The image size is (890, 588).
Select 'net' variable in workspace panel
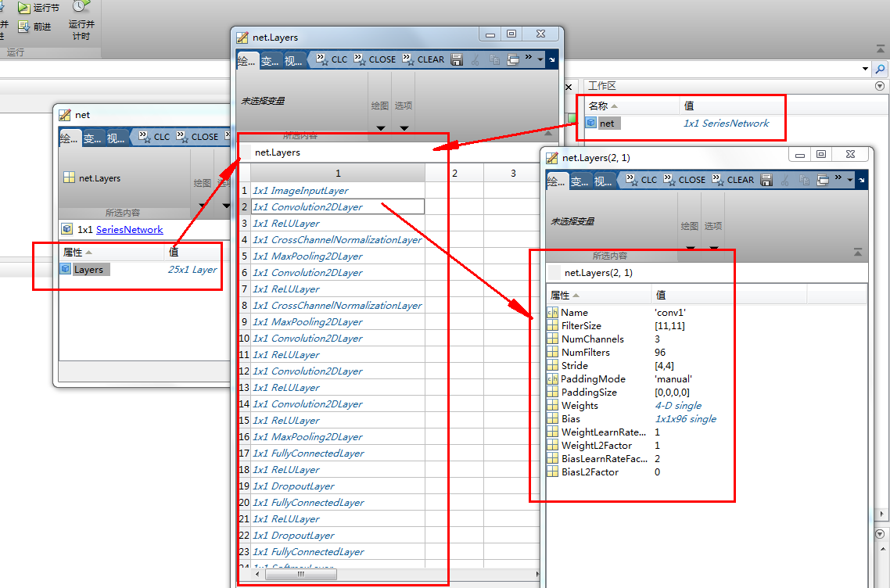pos(607,124)
